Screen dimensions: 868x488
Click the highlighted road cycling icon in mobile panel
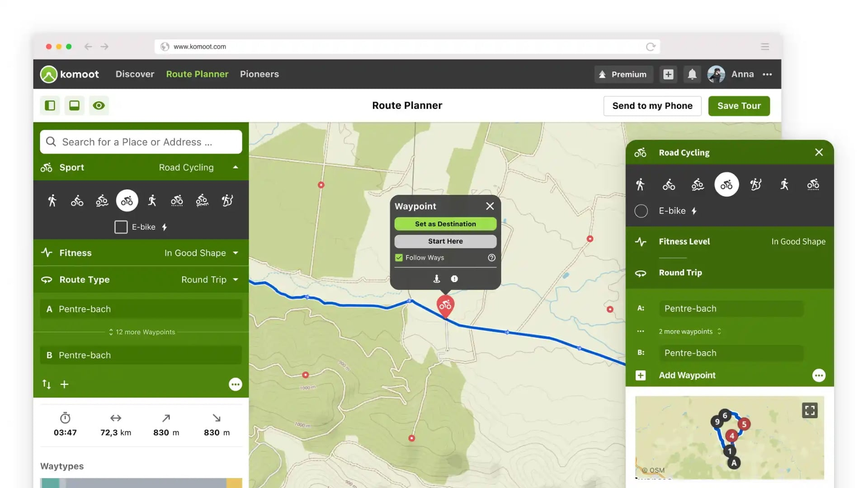[726, 184]
